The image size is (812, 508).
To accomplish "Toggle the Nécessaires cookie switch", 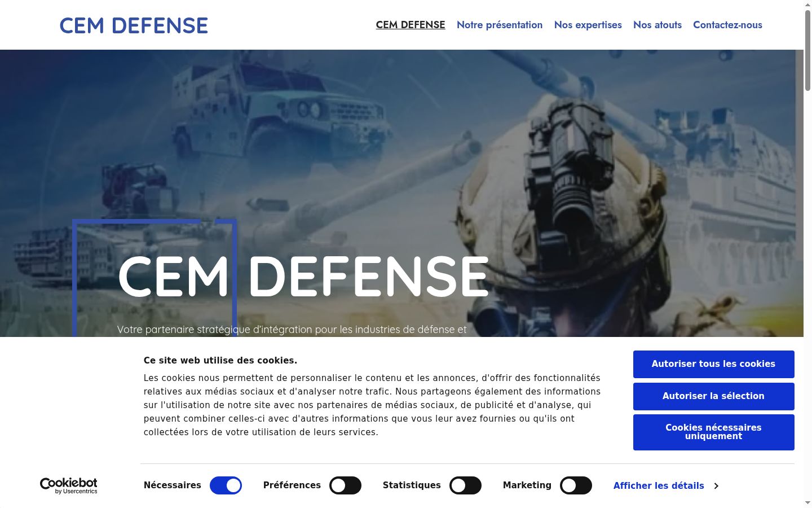I will [226, 485].
